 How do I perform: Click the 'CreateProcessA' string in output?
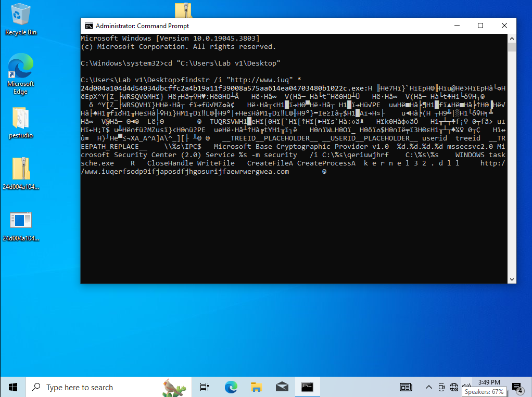click(326, 163)
